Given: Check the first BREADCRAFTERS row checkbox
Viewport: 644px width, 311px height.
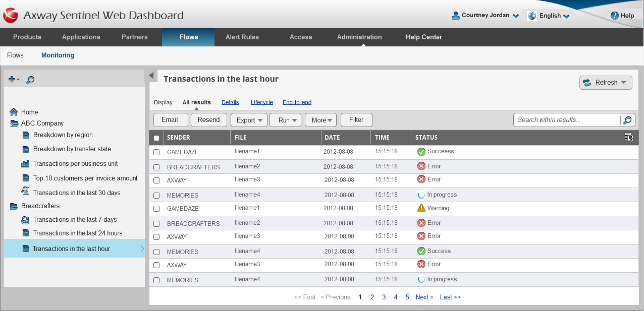Looking at the screenshot, I should point(156,167).
